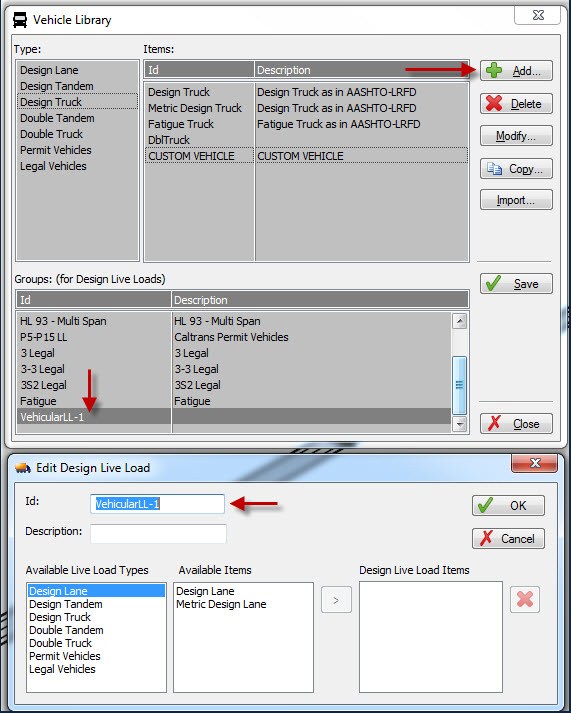Click the Id field containing VehicularLL-1
The width and height of the screenshot is (571, 713).
click(157, 504)
